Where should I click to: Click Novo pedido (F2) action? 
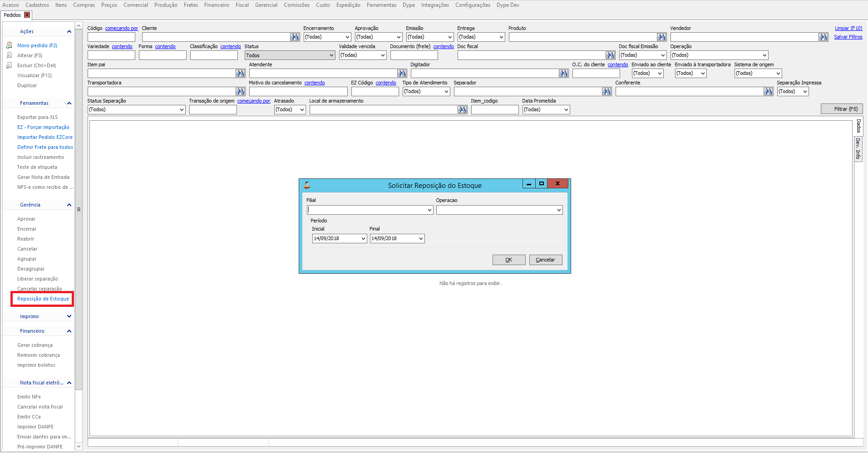pyautogui.click(x=37, y=45)
